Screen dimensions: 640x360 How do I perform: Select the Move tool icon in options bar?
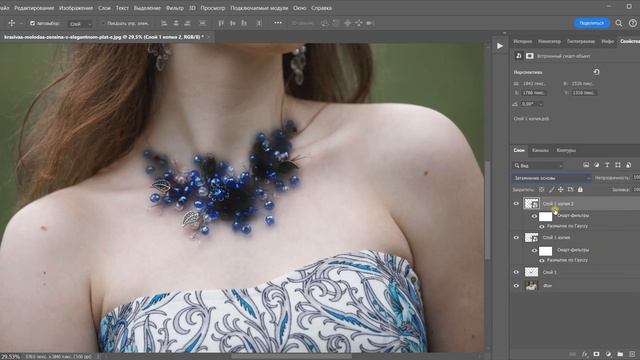[11, 23]
